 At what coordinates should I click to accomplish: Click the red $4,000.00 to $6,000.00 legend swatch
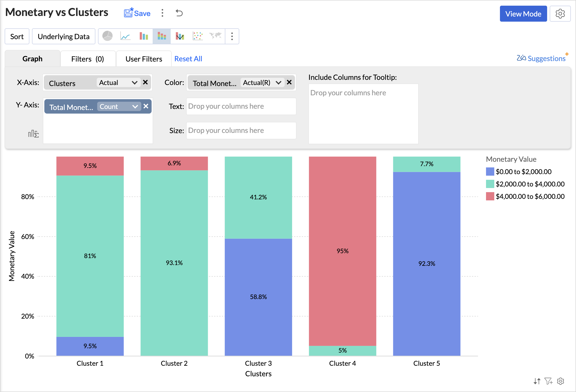click(x=490, y=196)
